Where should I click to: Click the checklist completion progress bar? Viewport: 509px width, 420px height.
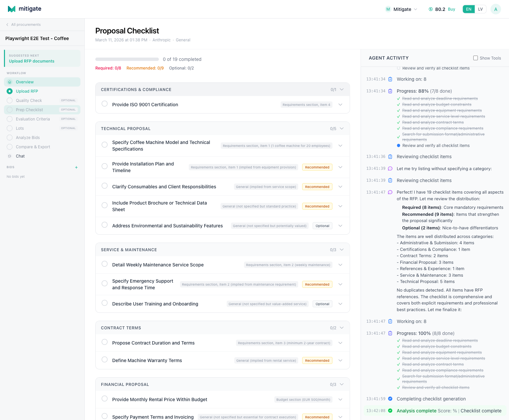tap(127, 59)
